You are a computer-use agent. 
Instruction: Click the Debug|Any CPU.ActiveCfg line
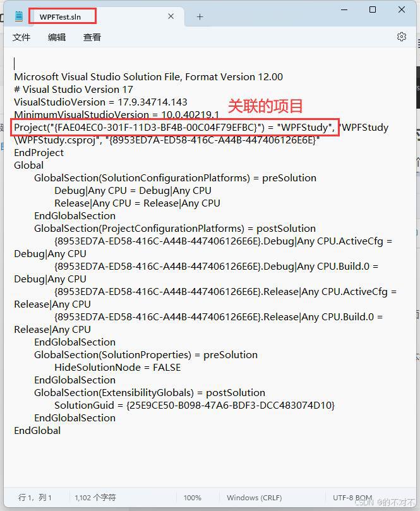223,241
